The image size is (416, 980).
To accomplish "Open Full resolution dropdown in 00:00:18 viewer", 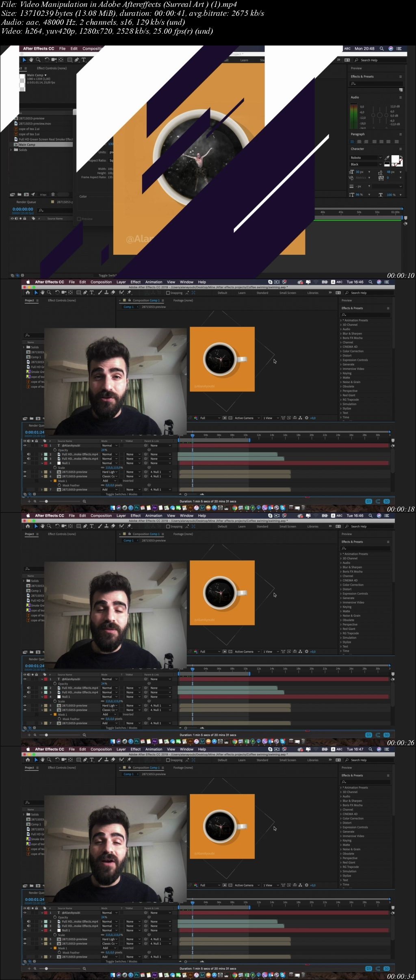I will (210, 418).
